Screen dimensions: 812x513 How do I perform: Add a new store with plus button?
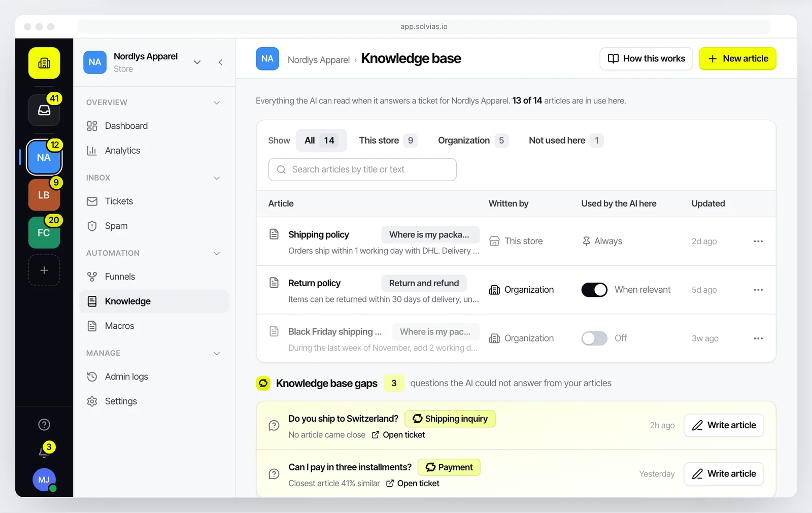(x=44, y=270)
